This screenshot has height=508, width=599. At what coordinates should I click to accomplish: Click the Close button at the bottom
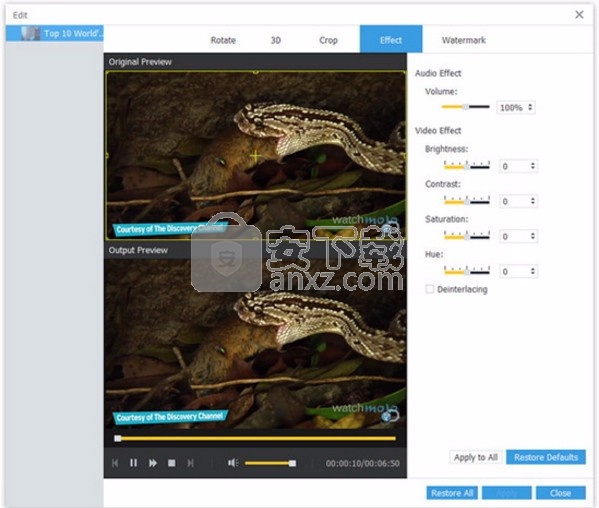pos(560,493)
